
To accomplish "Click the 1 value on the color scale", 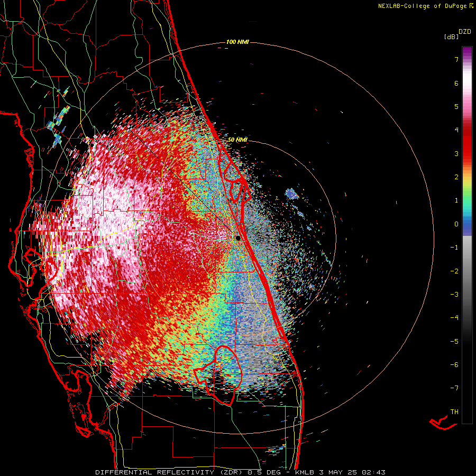I will tap(456, 200).
